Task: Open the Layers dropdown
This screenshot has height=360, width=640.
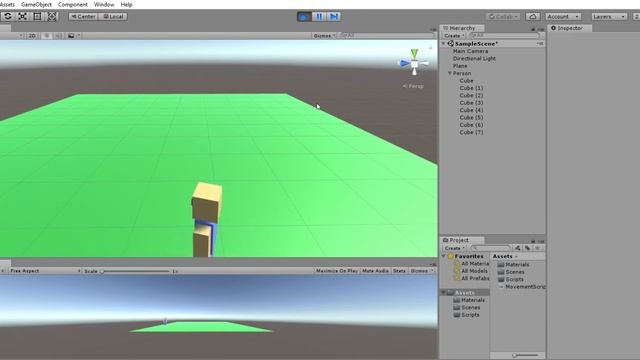Action: click(x=609, y=16)
